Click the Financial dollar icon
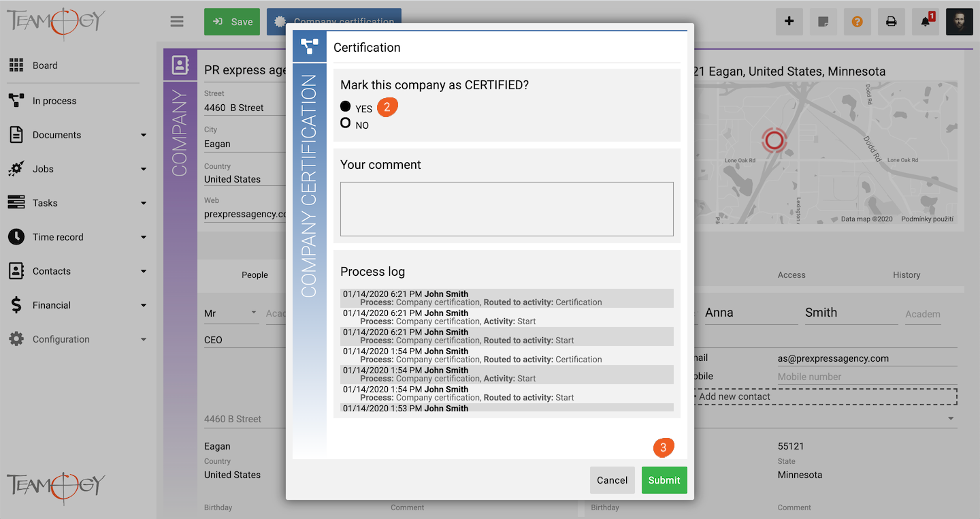 pos(16,305)
